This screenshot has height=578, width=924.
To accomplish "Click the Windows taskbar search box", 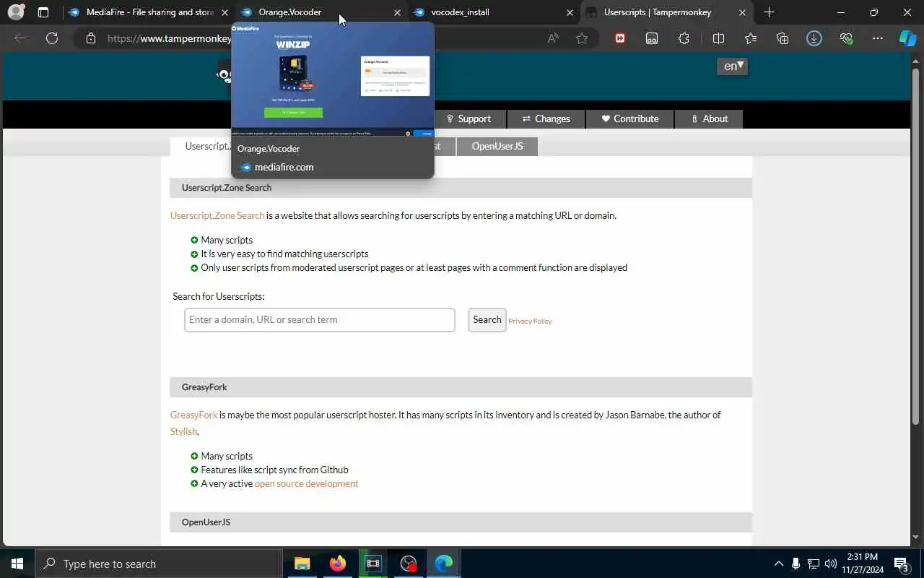I will [x=158, y=564].
